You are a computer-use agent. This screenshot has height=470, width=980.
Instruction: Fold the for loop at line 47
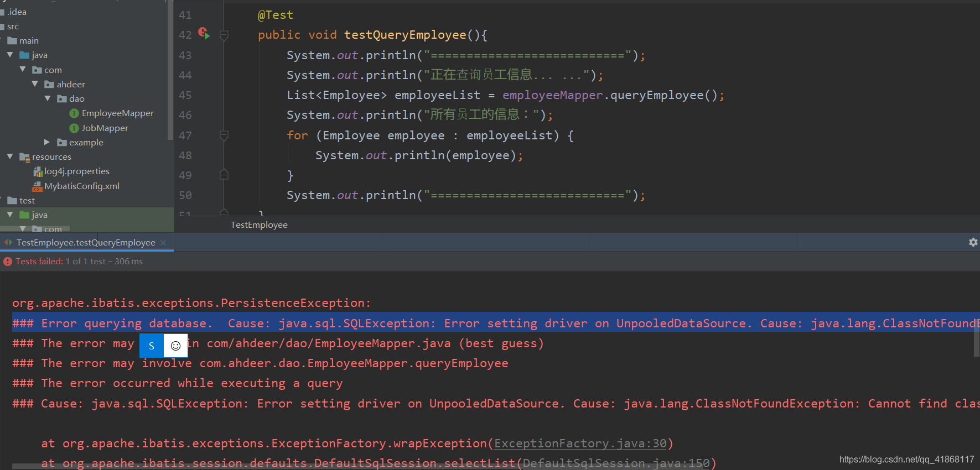coord(224,135)
